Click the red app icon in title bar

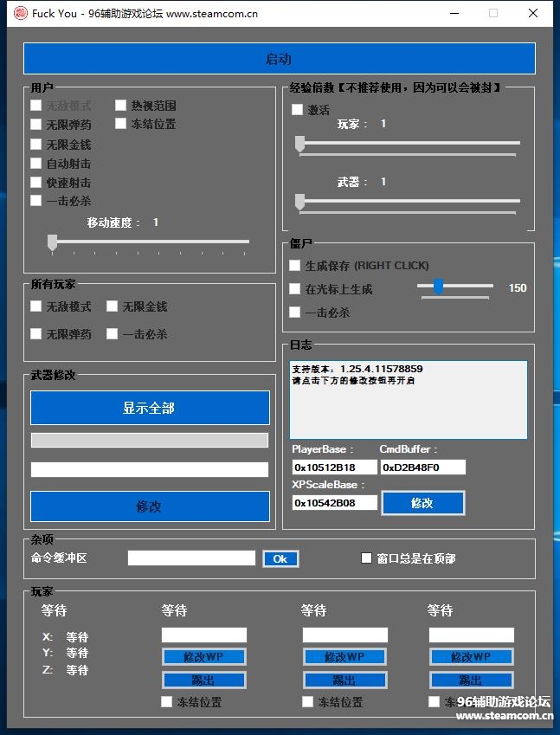click(20, 13)
